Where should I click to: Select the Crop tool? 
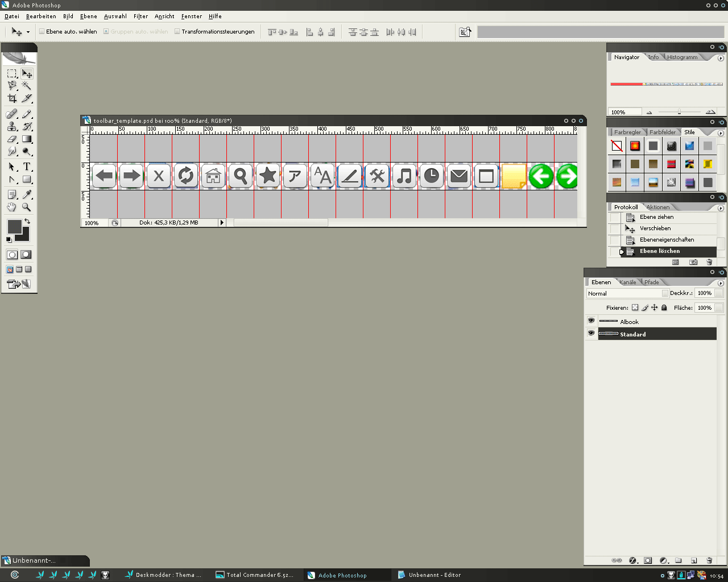(12, 99)
